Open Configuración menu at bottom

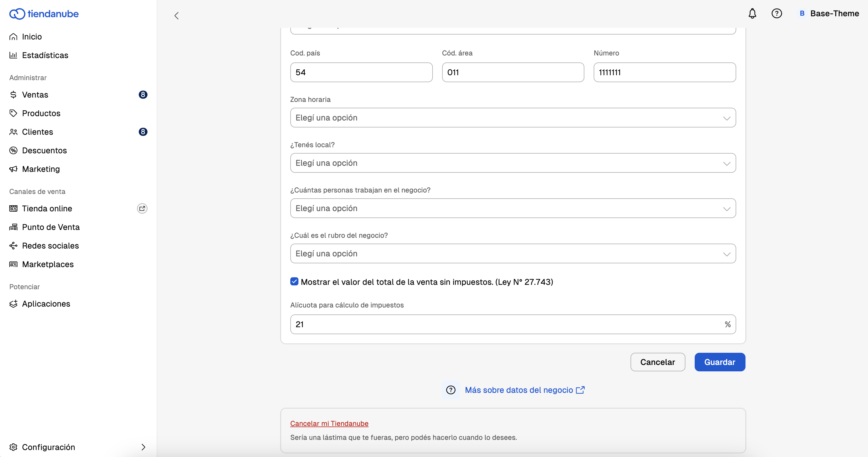tap(48, 447)
